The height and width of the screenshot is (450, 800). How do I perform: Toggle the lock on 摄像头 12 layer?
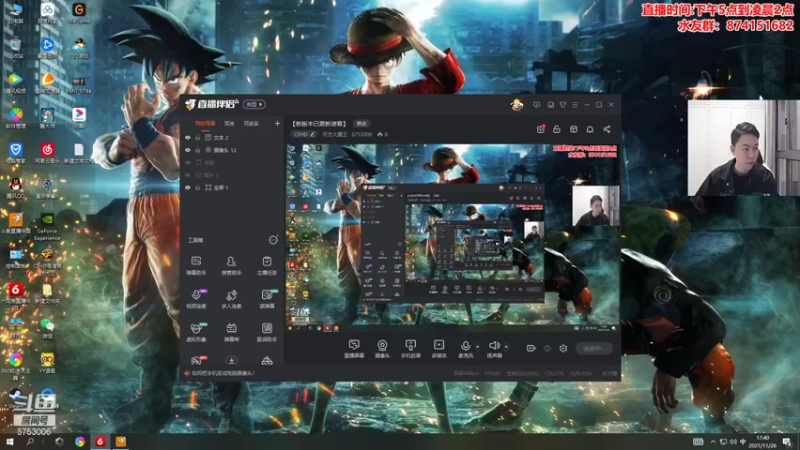click(197, 150)
